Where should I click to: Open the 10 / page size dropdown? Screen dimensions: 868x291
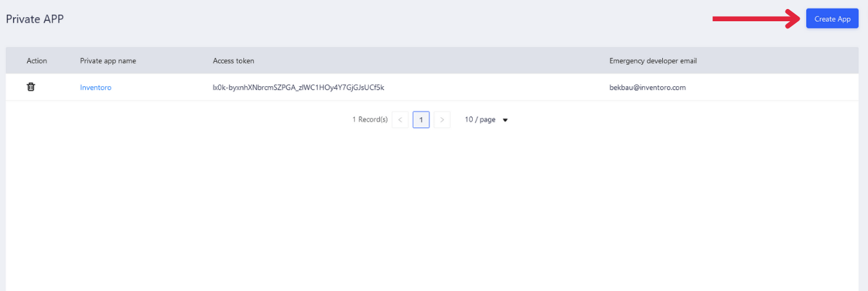(x=480, y=120)
